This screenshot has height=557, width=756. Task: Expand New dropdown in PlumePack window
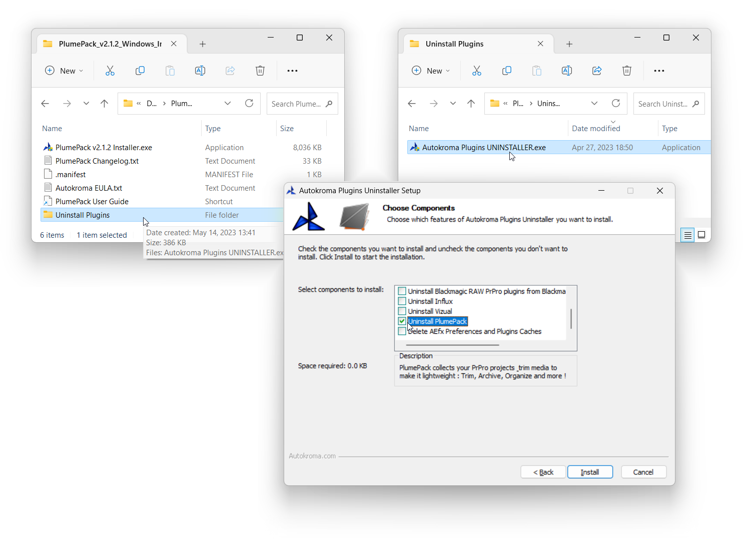click(x=65, y=71)
